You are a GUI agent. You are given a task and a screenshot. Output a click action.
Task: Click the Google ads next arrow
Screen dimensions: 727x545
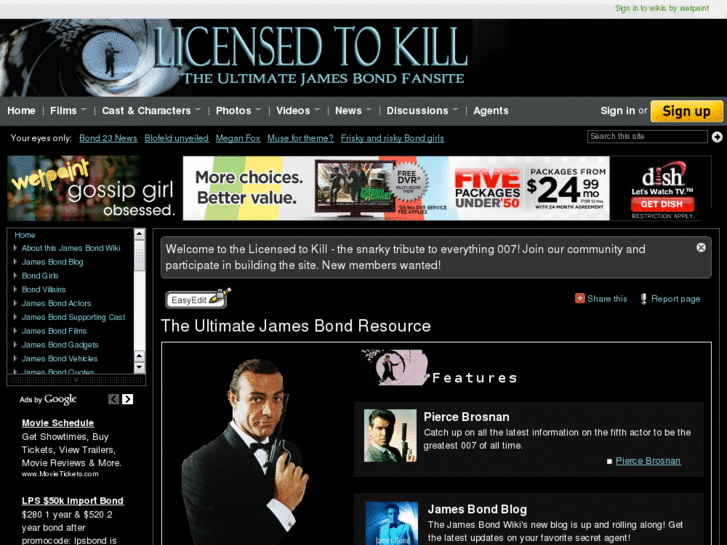coord(128,399)
